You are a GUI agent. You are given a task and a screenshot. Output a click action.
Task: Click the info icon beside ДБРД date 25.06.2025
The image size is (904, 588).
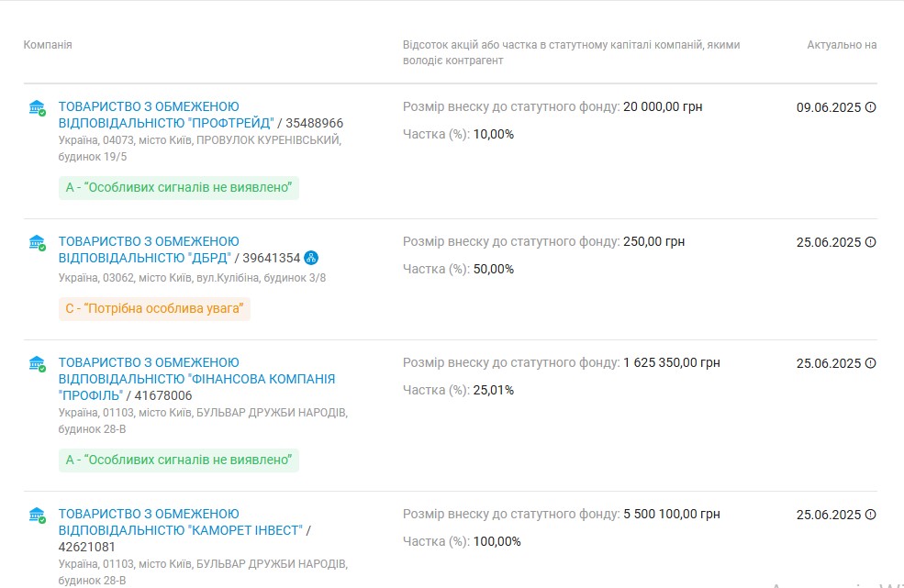871,242
